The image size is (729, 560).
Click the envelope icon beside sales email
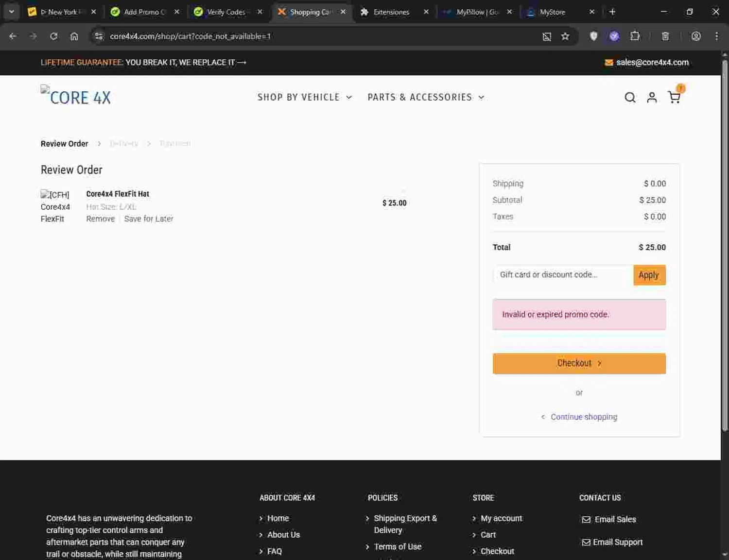[608, 63]
